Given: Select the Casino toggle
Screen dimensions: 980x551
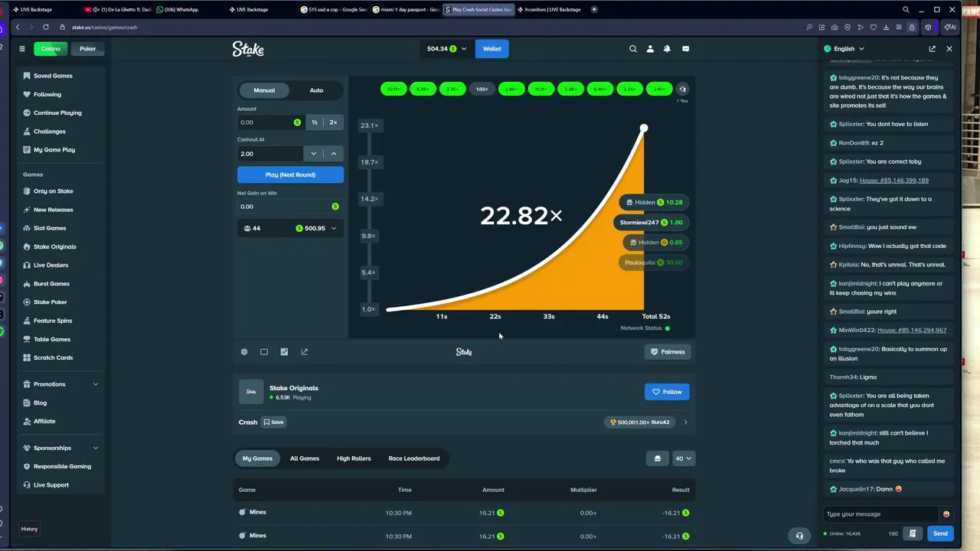Looking at the screenshot, I should click(51, 49).
